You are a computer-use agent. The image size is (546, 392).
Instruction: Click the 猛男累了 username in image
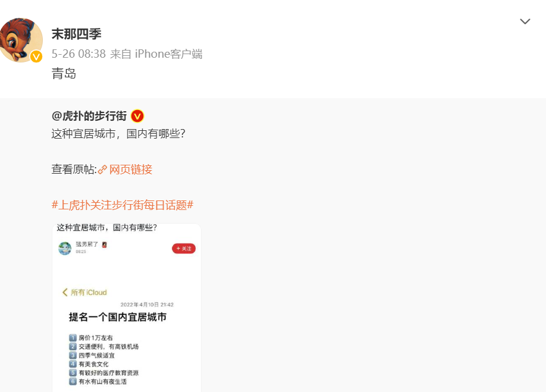tap(87, 244)
